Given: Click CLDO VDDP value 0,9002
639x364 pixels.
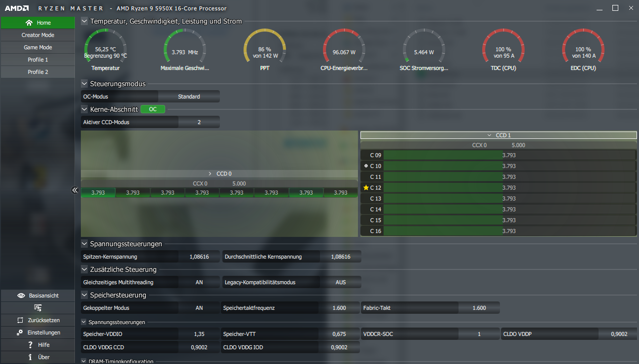Looking at the screenshot, I should tap(619, 334).
